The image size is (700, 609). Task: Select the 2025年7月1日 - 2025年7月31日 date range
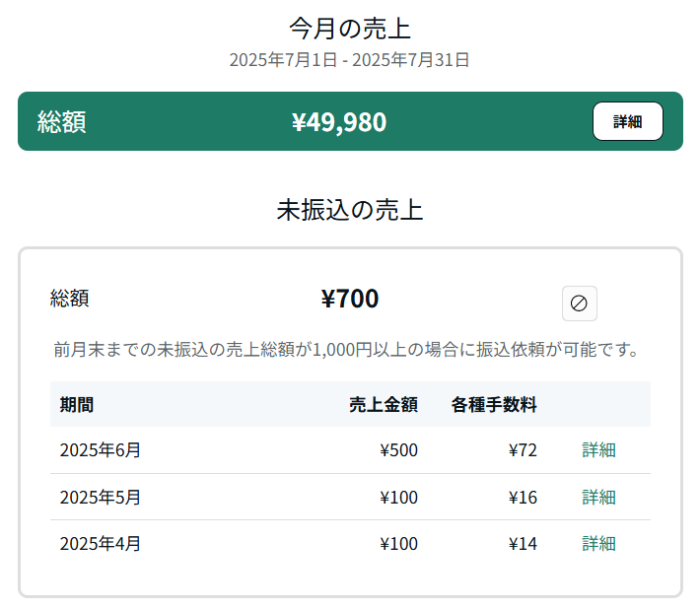tap(349, 60)
